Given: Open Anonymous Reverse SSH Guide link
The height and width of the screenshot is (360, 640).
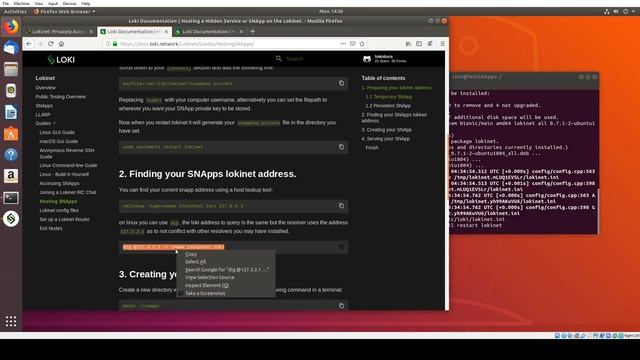Looking at the screenshot, I should [67, 153].
